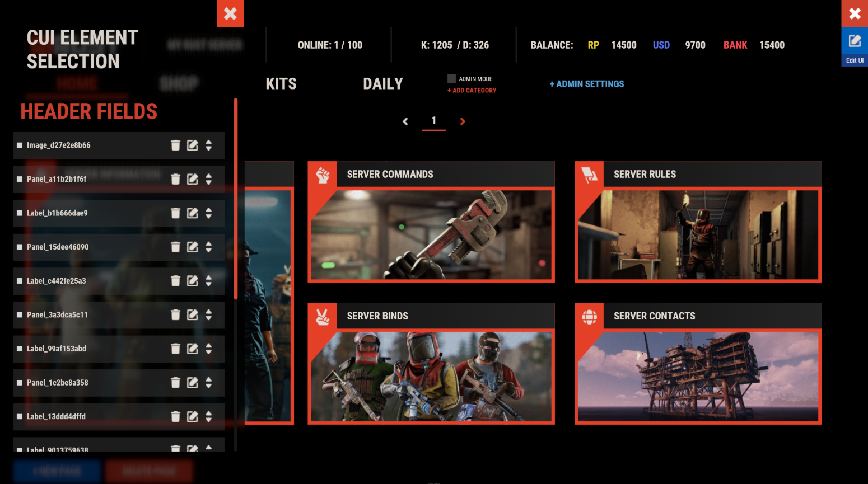Edit the Label_b1b666dae9 element
868x484 pixels.
193,213
